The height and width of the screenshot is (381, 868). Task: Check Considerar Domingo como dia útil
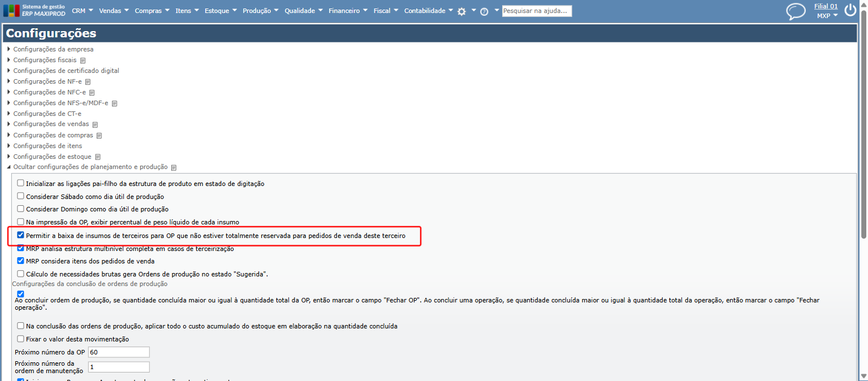21,209
